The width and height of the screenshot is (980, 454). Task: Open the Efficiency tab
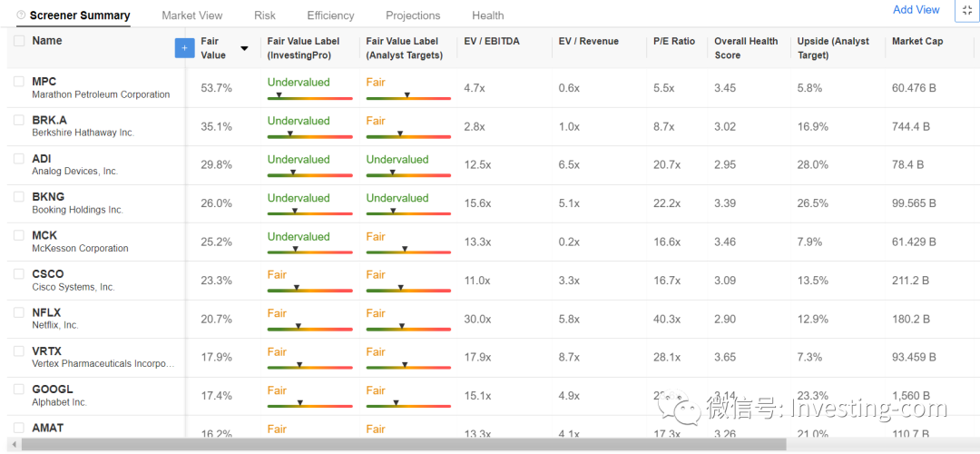[x=330, y=15]
